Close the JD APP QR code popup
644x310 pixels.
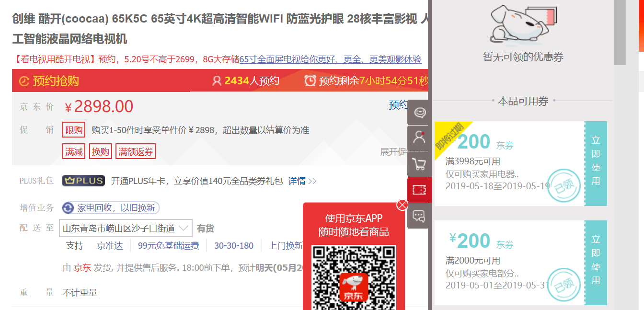click(x=402, y=205)
